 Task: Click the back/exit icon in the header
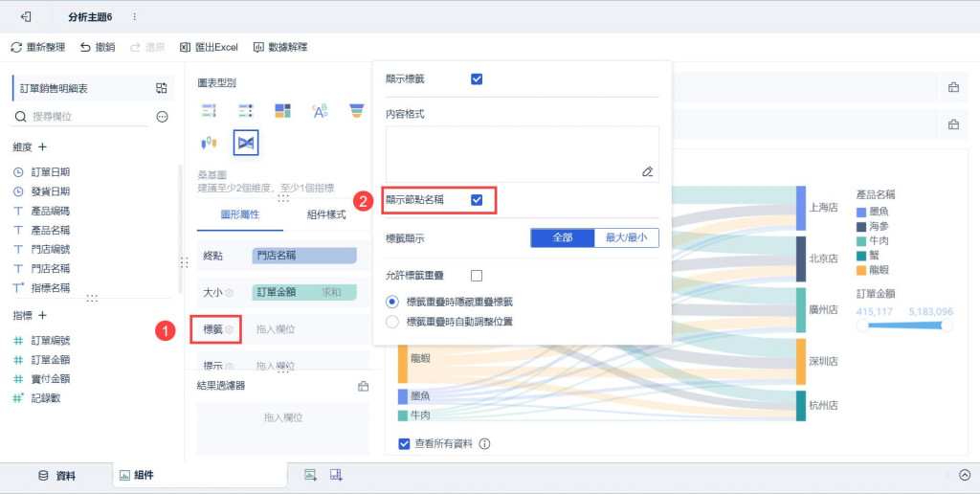point(26,17)
